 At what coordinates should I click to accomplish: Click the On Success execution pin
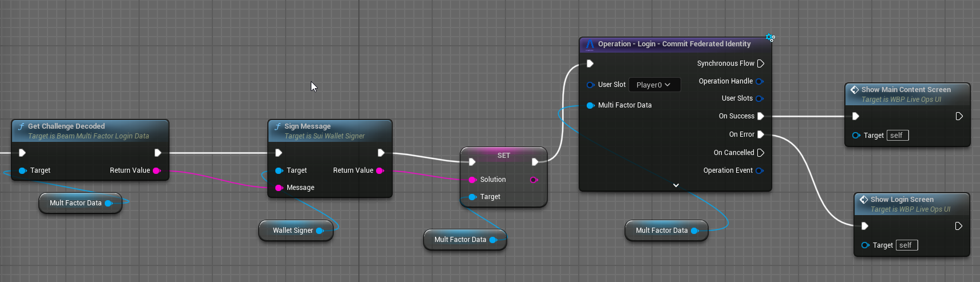pos(761,116)
